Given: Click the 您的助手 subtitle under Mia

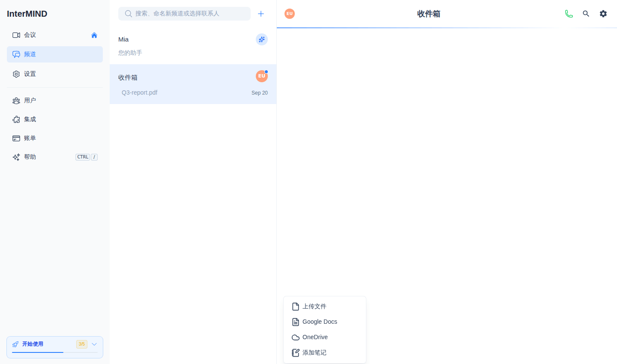Looking at the screenshot, I should [x=130, y=53].
